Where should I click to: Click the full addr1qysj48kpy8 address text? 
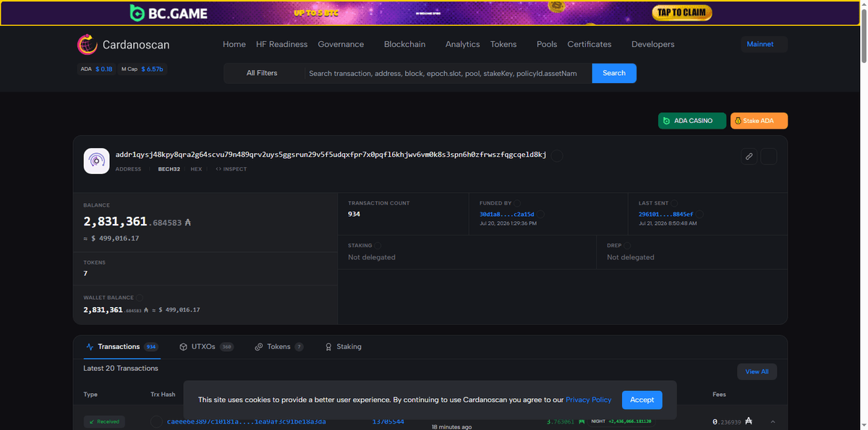coord(331,155)
